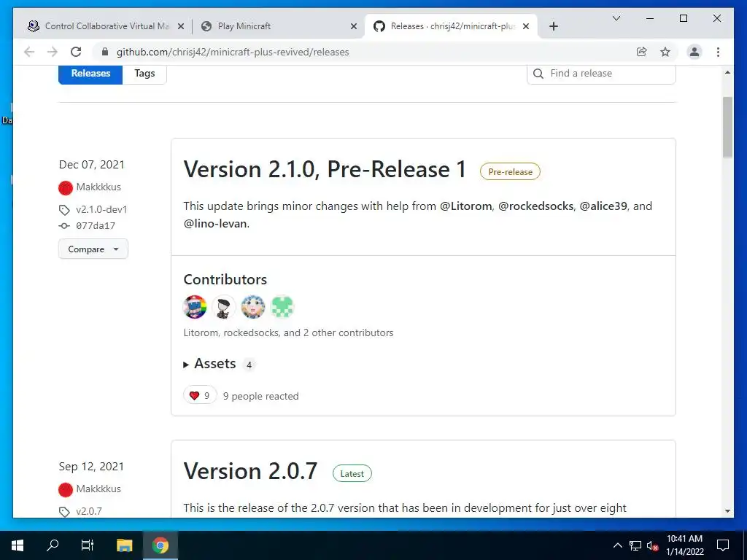Close the Play Minicraft tab
Viewport: 747px width, 560px height.
(354, 26)
